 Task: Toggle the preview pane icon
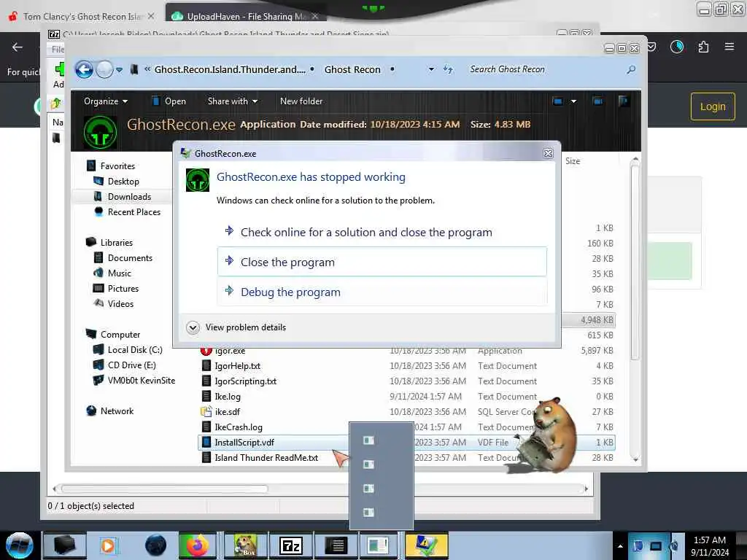(x=597, y=101)
